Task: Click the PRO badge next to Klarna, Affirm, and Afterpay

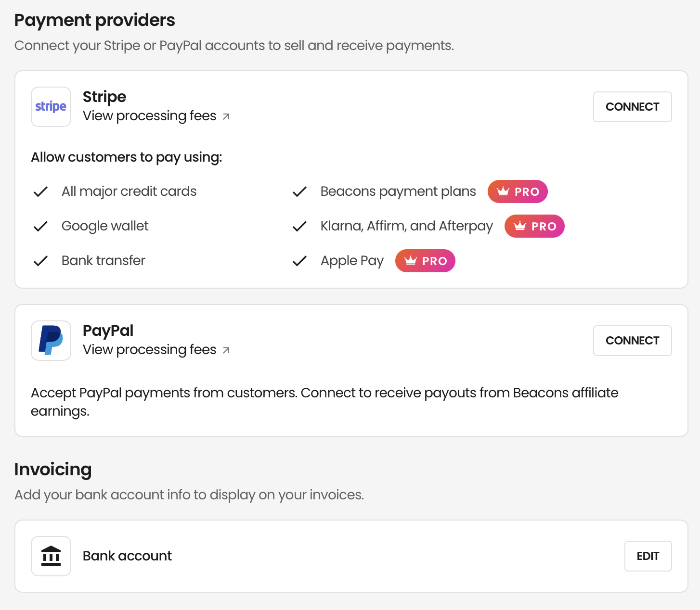Action: click(534, 226)
